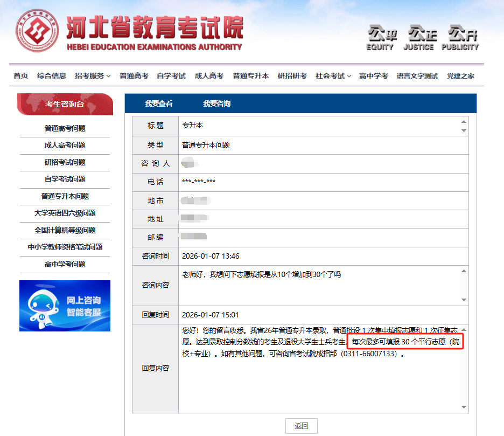504x436 pixels.
Task: Expand the 招考服务 navigation dropdown
Action: (x=93, y=76)
